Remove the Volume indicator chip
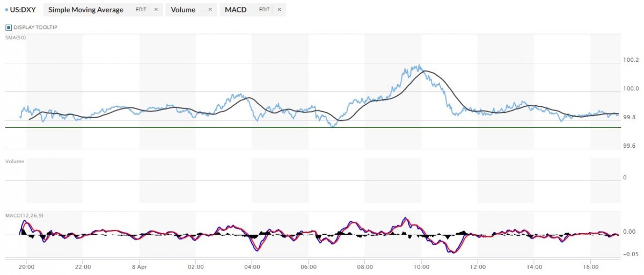Viewport: 644px width, 275px height. click(x=210, y=10)
